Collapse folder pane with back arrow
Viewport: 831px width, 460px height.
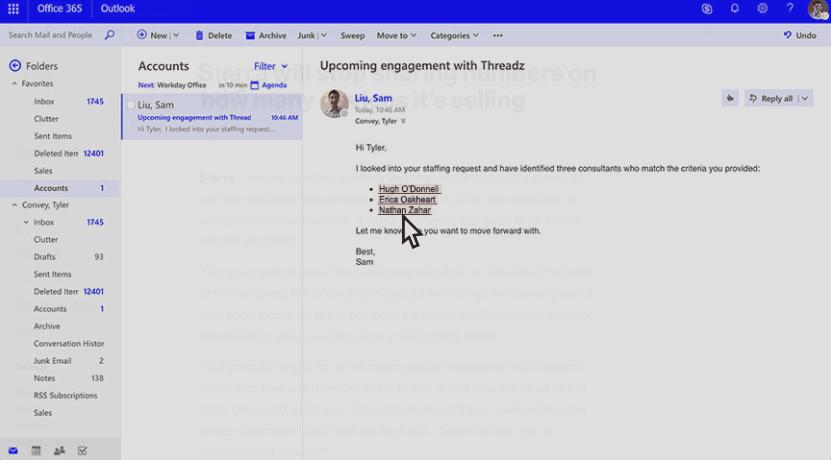click(15, 66)
